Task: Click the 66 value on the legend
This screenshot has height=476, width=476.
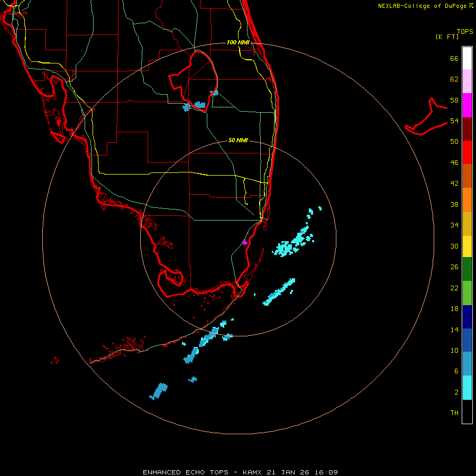Action: 454,58
